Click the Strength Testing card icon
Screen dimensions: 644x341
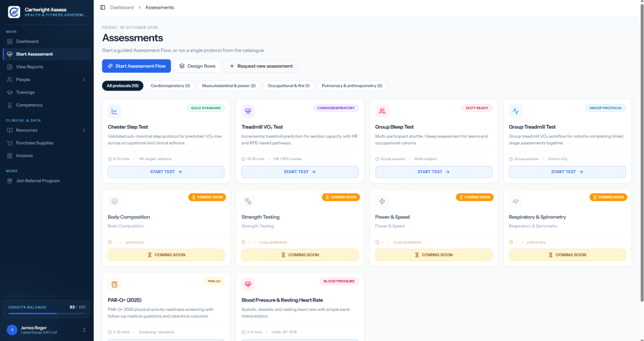[x=248, y=201]
